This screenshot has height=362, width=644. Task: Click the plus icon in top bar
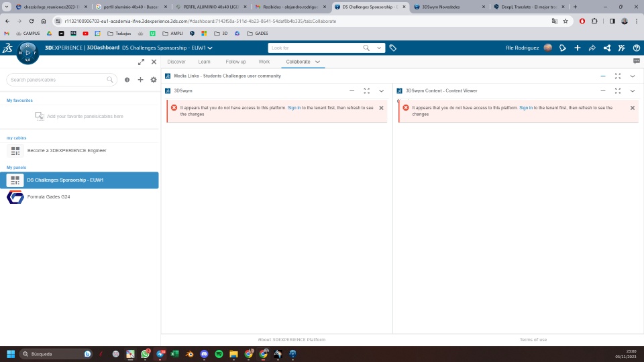(x=578, y=48)
